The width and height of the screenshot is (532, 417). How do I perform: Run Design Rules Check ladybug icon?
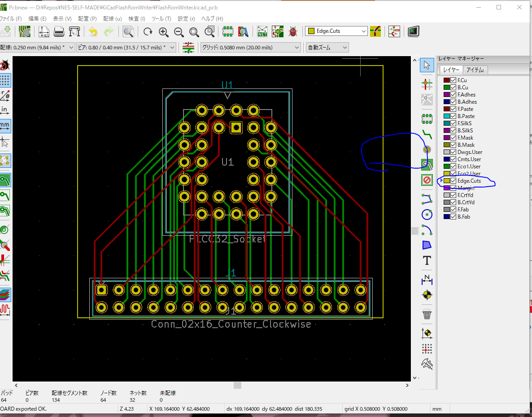[293, 31]
